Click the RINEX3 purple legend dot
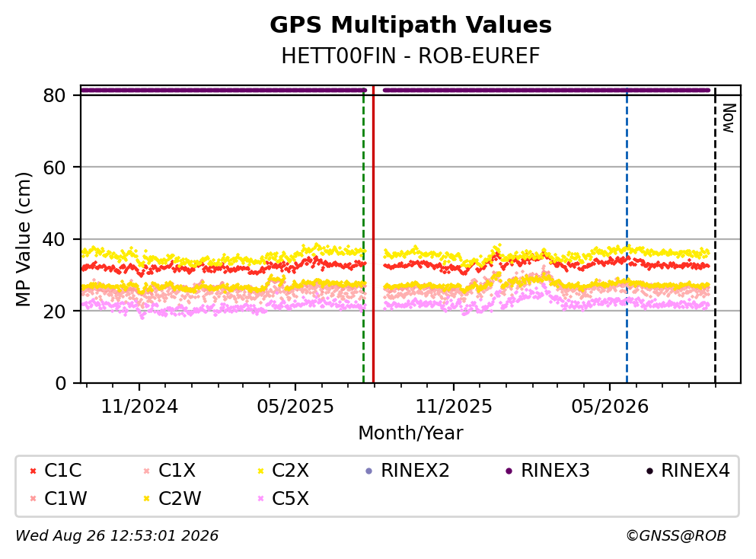The height and width of the screenshot is (559, 756). click(509, 471)
